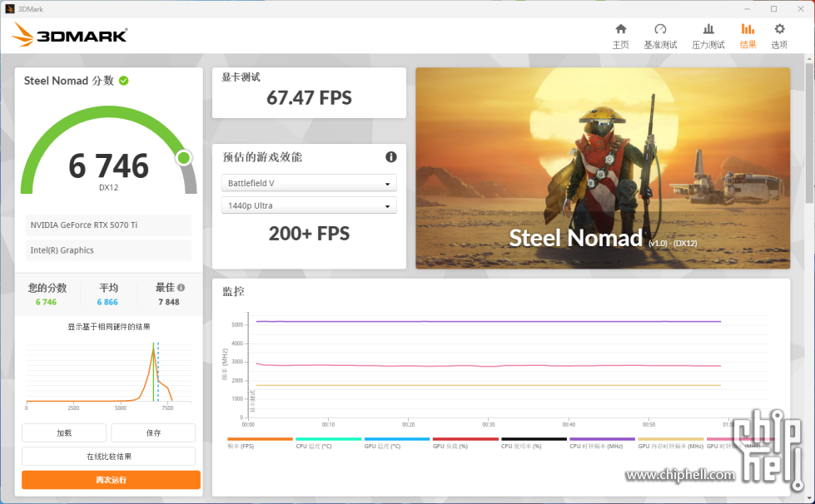Click the Load (加载) result button
Image resolution: width=815 pixels, height=504 pixels.
pyautogui.click(x=64, y=432)
